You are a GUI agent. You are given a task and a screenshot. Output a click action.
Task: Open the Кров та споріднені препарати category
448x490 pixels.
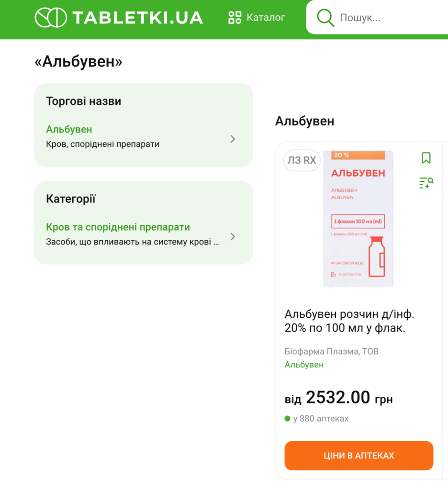118,227
